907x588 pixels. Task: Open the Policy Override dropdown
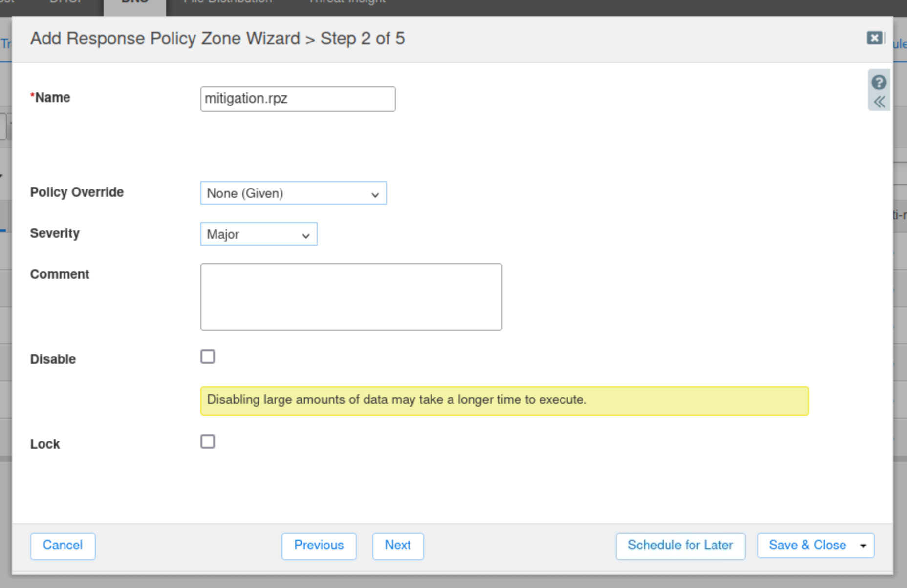(x=293, y=193)
